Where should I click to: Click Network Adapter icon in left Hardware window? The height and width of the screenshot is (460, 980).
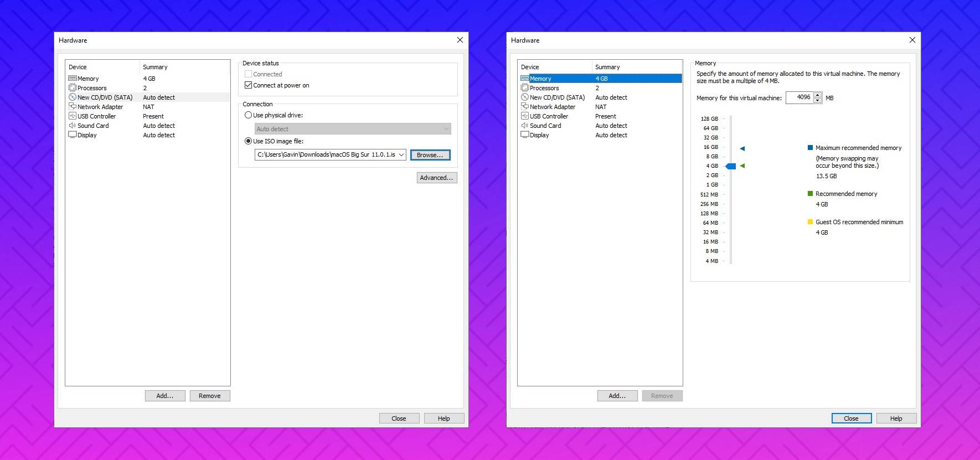[x=72, y=106]
